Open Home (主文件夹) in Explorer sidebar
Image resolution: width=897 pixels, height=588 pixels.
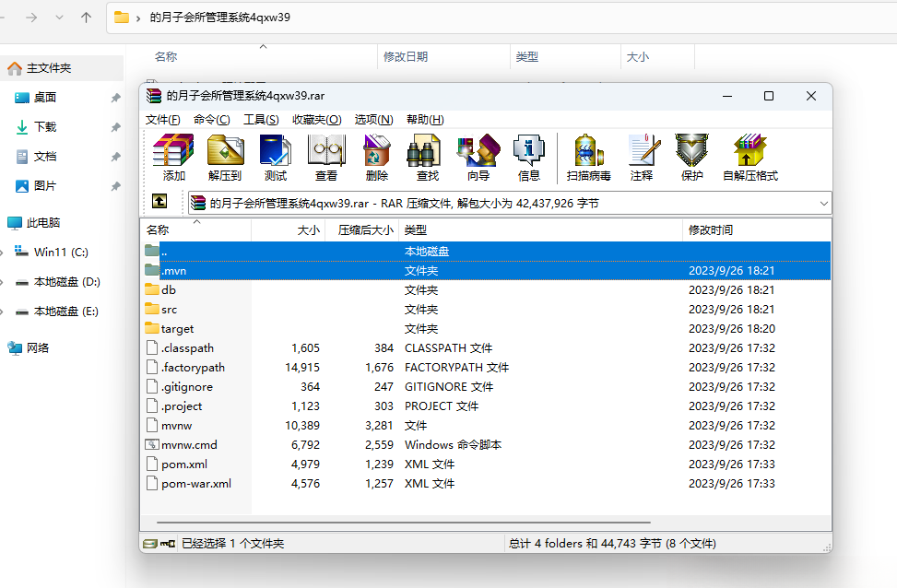pyautogui.click(x=62, y=68)
